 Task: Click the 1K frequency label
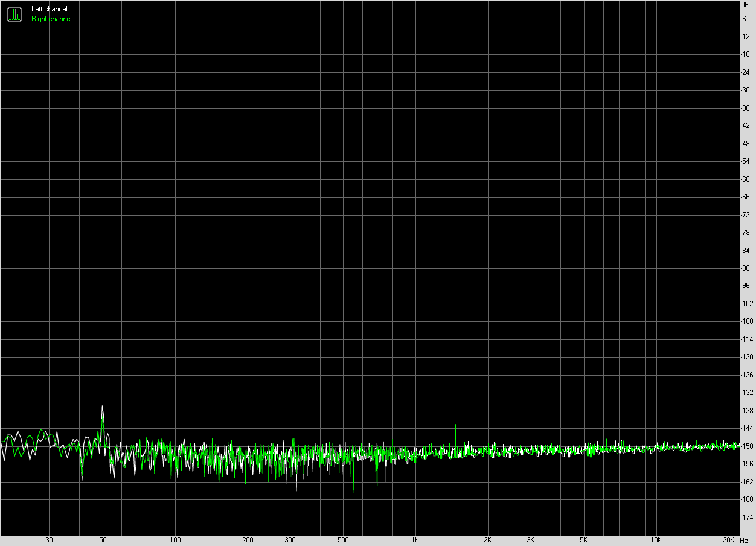(x=415, y=539)
